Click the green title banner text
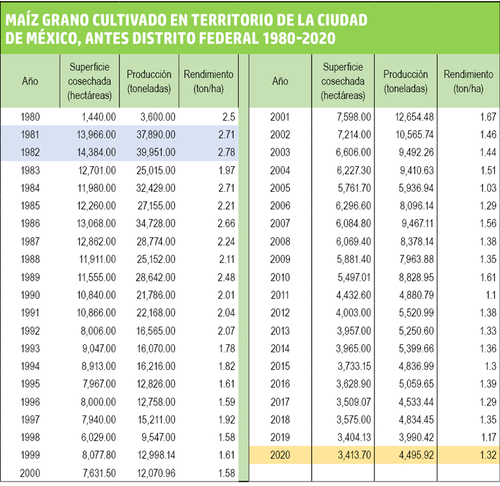 click(x=187, y=29)
